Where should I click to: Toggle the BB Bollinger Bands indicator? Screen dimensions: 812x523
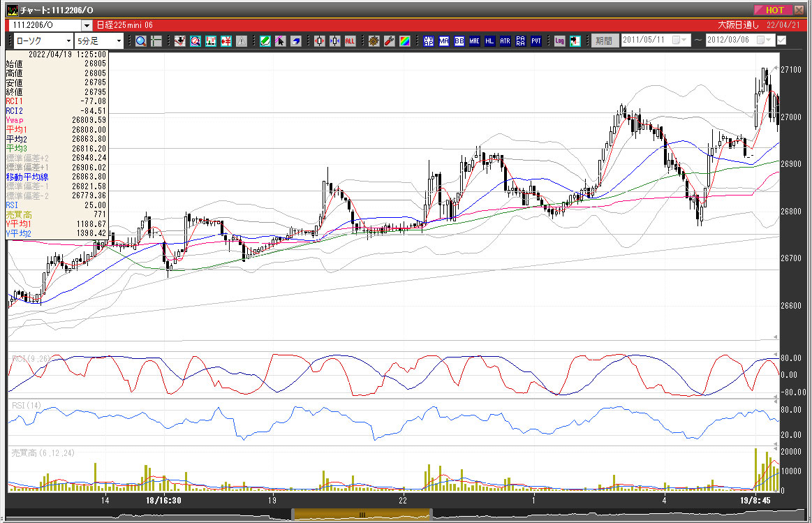tap(459, 41)
